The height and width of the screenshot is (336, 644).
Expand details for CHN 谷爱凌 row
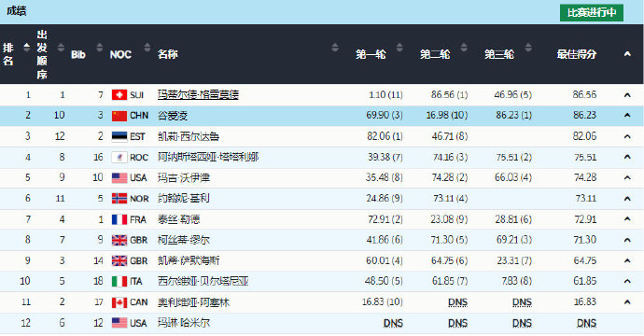tap(627, 116)
